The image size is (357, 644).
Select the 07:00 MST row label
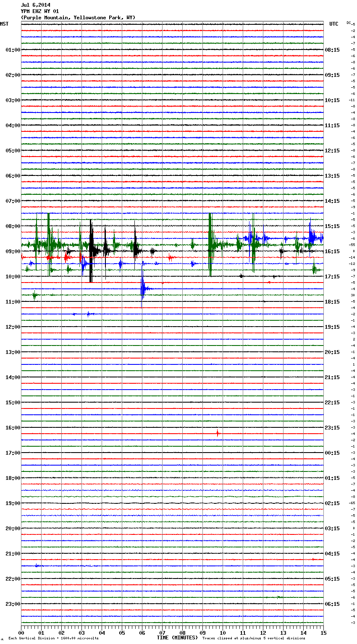pyautogui.click(x=13, y=201)
